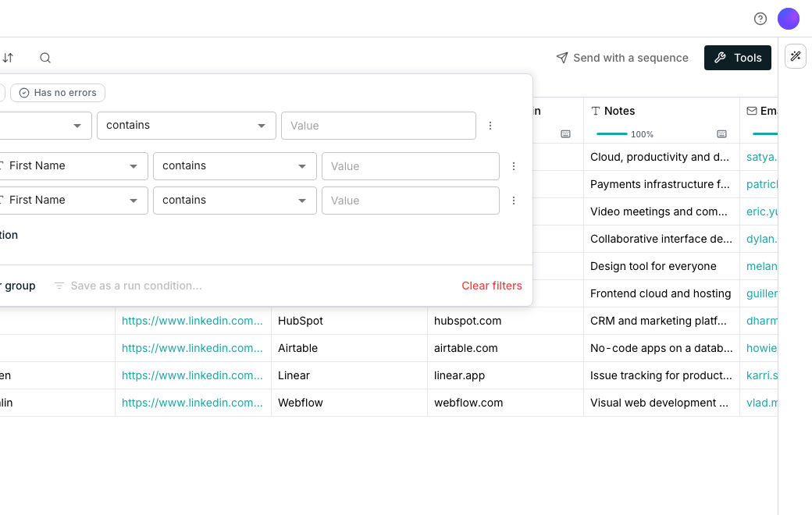Click the Value field of the third filter row
The width and height of the screenshot is (812, 515).
(x=411, y=201)
